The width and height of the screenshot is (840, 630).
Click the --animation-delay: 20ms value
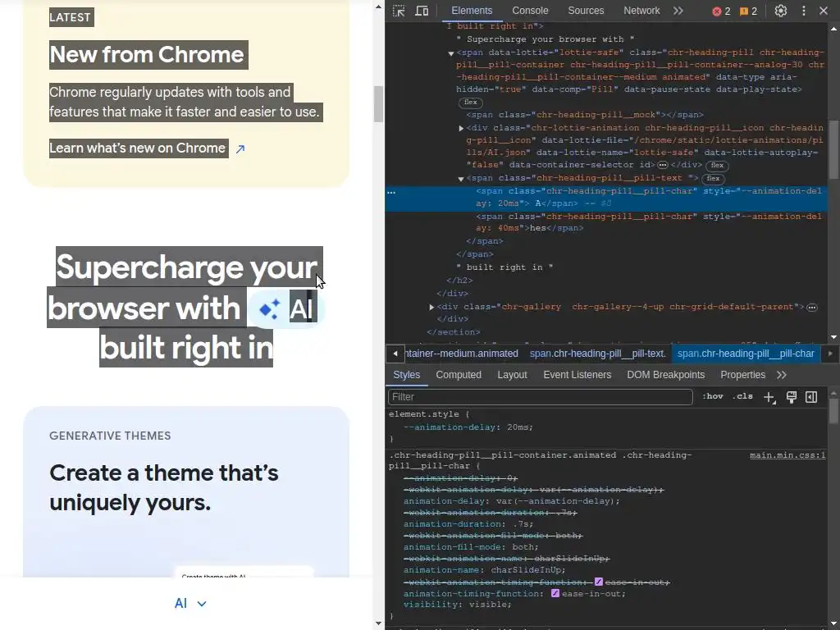pos(519,427)
